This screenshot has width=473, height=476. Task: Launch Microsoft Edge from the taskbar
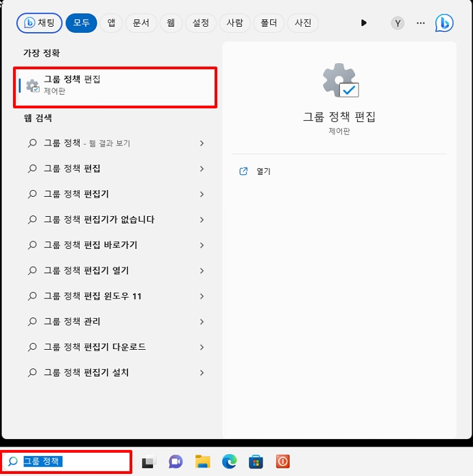(230, 462)
